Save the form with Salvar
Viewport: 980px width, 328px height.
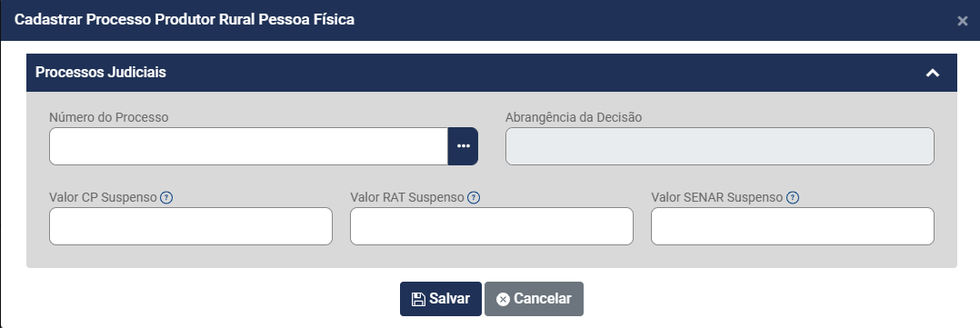[441, 299]
